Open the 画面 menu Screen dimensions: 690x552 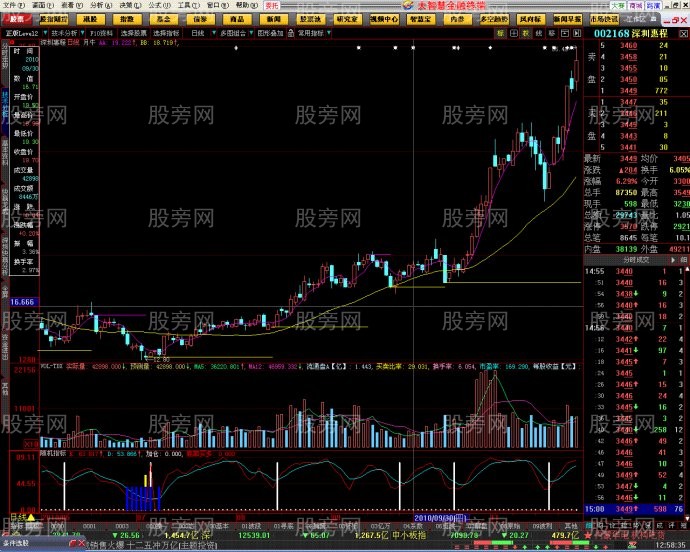pos(43,5)
